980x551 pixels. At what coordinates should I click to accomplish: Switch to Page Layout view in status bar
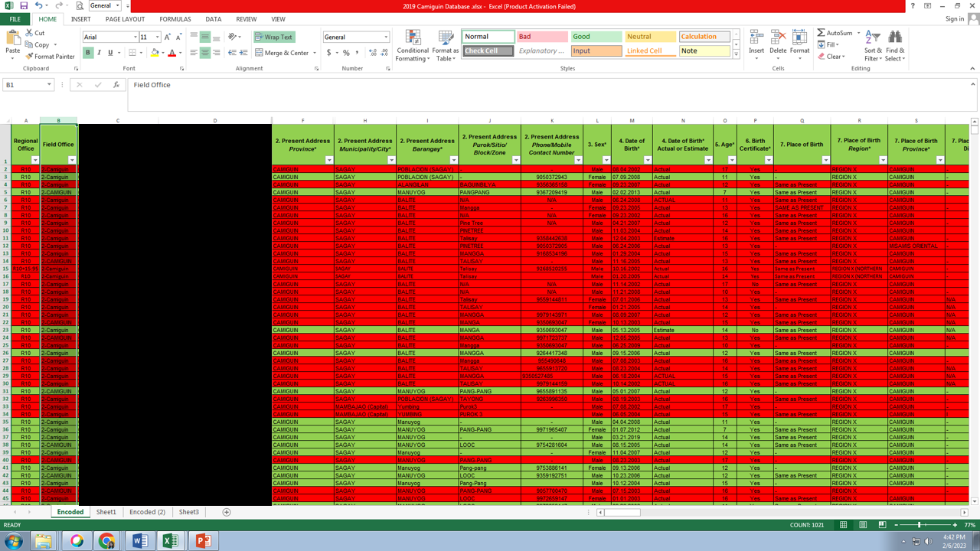coord(863,525)
